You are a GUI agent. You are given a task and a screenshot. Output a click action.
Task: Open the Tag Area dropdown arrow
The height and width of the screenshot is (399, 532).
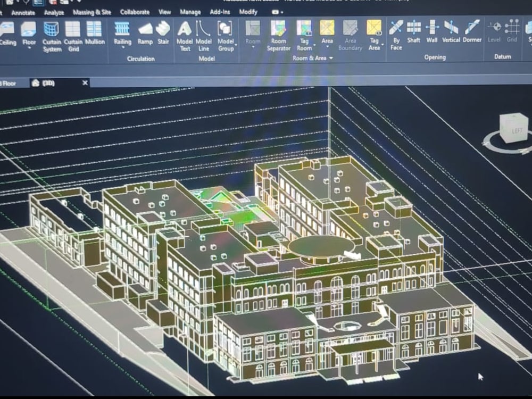(383, 45)
